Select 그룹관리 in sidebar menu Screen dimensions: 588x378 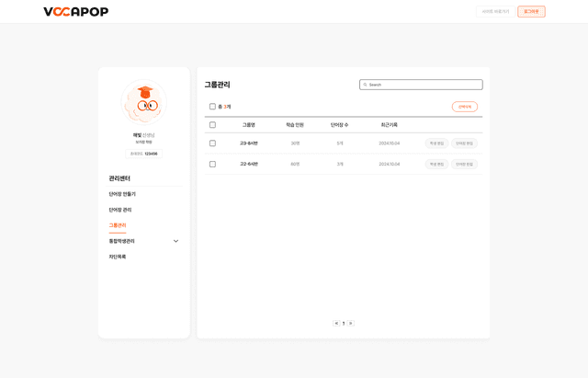click(x=118, y=225)
